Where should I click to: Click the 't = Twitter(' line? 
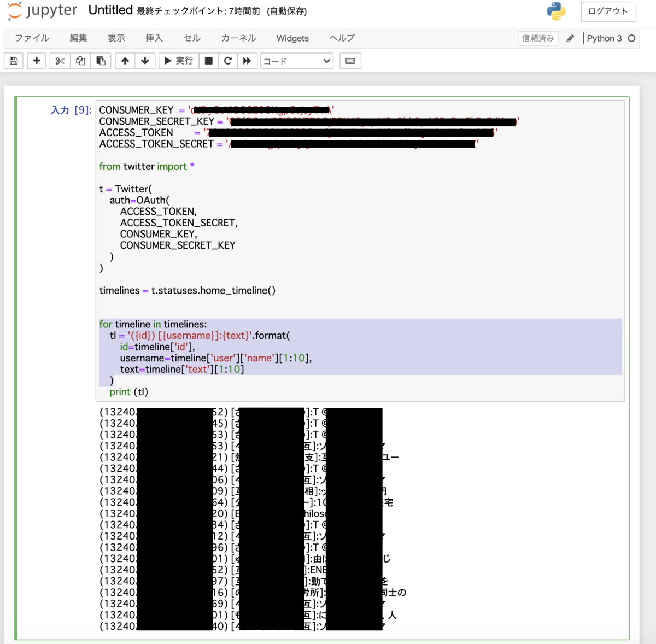[x=125, y=189]
